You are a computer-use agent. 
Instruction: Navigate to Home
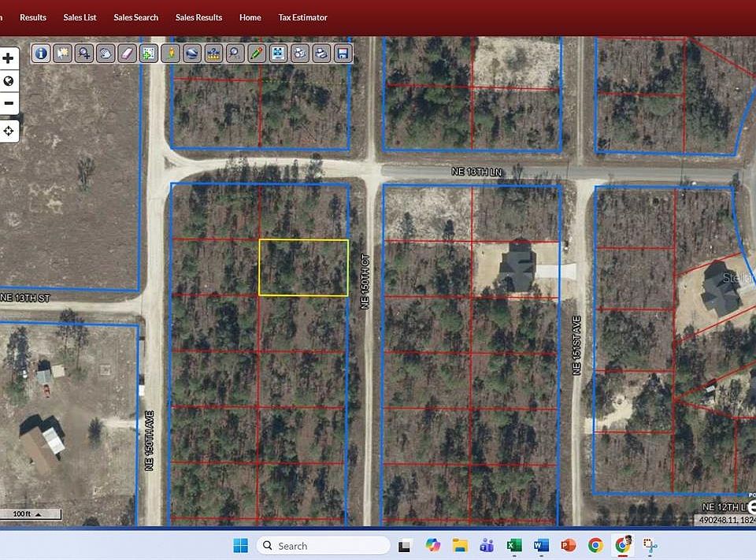tap(250, 17)
